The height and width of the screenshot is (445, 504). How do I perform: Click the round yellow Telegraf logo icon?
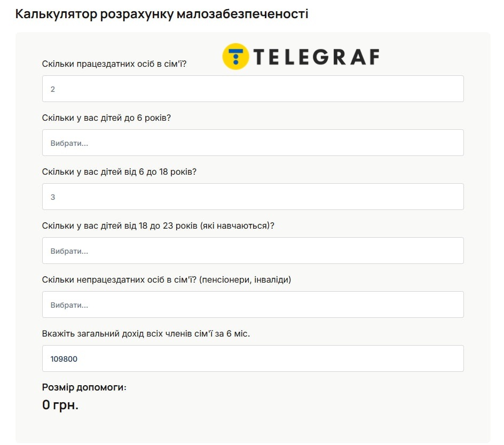(235, 56)
